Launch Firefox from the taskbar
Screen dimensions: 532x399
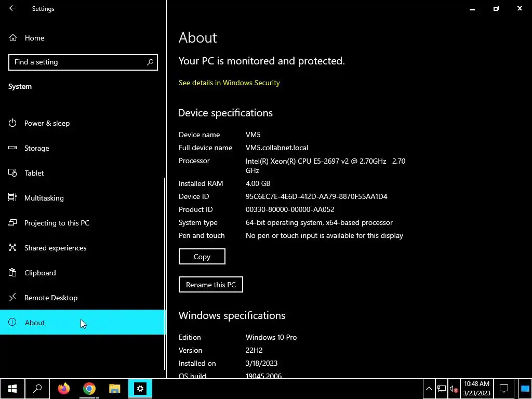(x=64, y=389)
